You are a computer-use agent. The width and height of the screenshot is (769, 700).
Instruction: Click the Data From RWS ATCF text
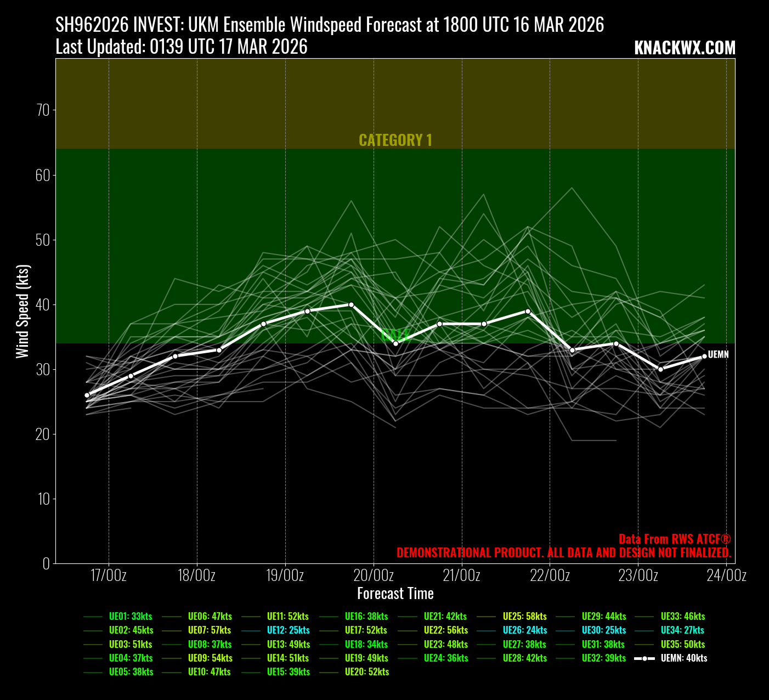pyautogui.click(x=675, y=539)
